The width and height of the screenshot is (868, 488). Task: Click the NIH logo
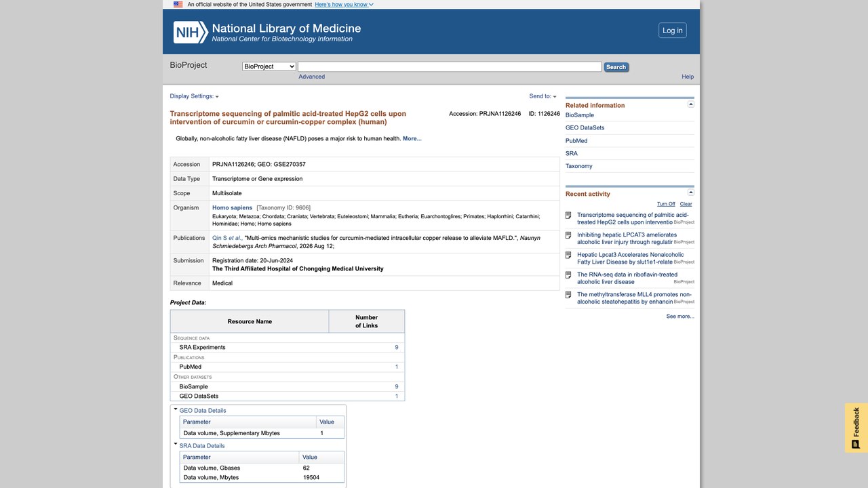191,32
